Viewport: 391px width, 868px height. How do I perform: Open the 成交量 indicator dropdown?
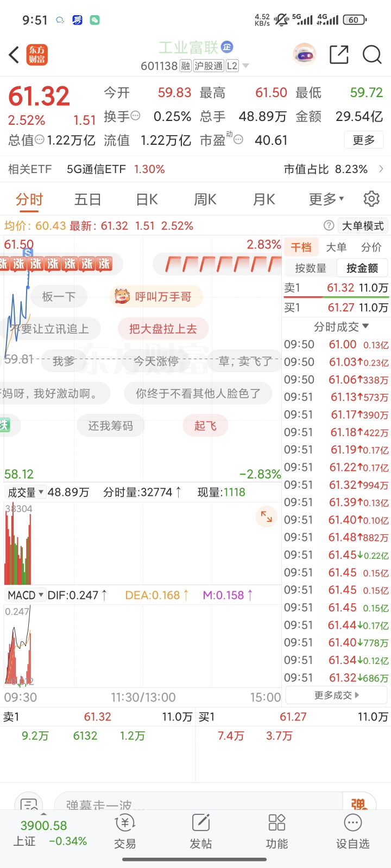[x=26, y=492]
